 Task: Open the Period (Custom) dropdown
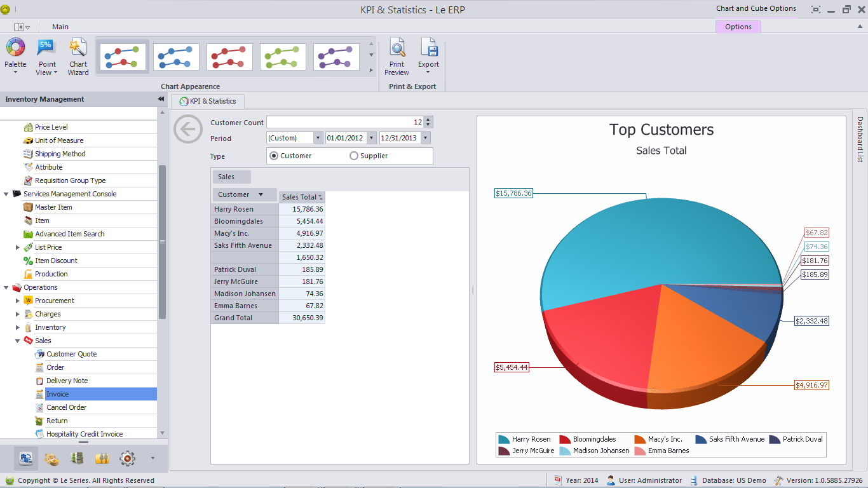(318, 137)
